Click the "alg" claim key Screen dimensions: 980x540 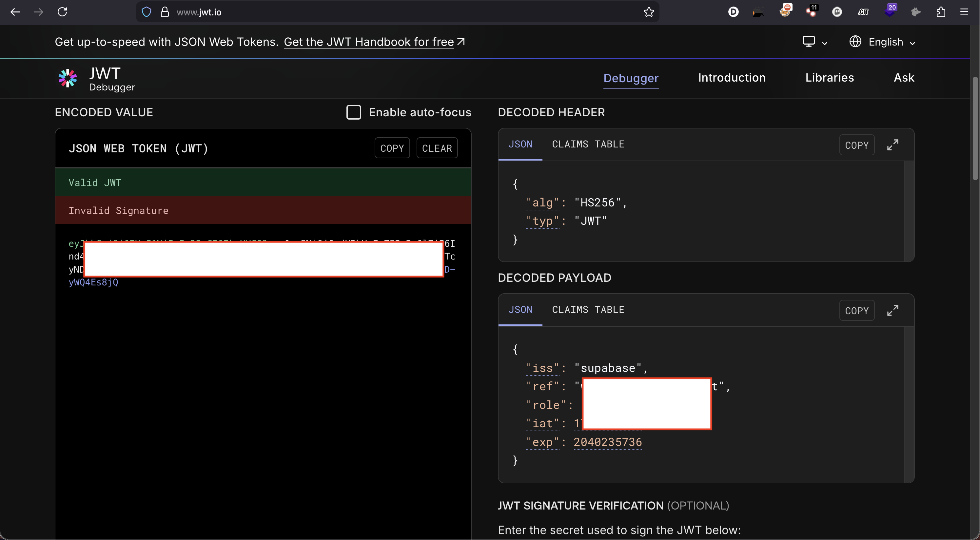(542, 203)
